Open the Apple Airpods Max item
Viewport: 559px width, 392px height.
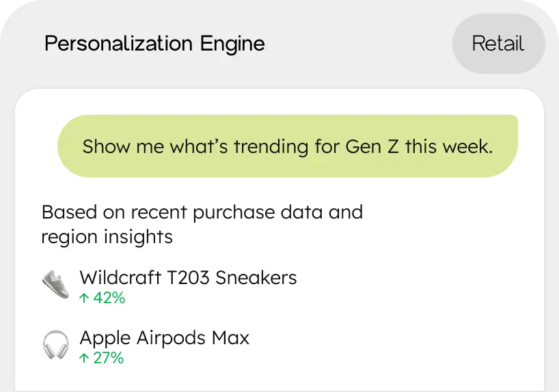pos(164,338)
